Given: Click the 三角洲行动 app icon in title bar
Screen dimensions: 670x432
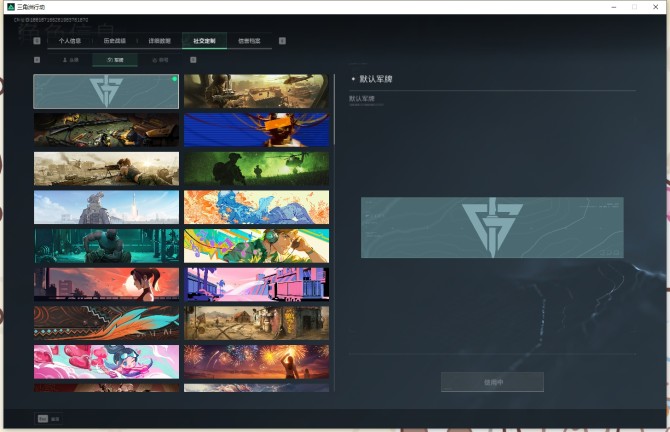Looking at the screenshot, I should coord(11,7).
